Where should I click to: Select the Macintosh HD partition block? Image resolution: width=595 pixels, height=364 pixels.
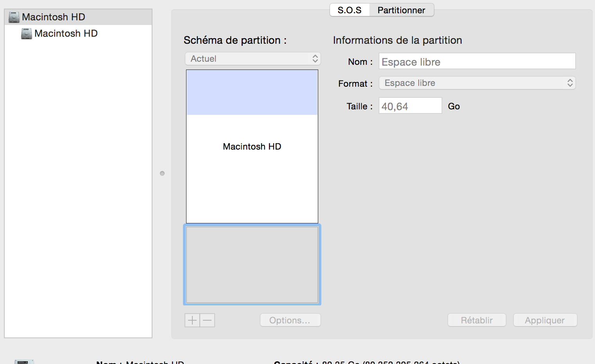[252, 146]
